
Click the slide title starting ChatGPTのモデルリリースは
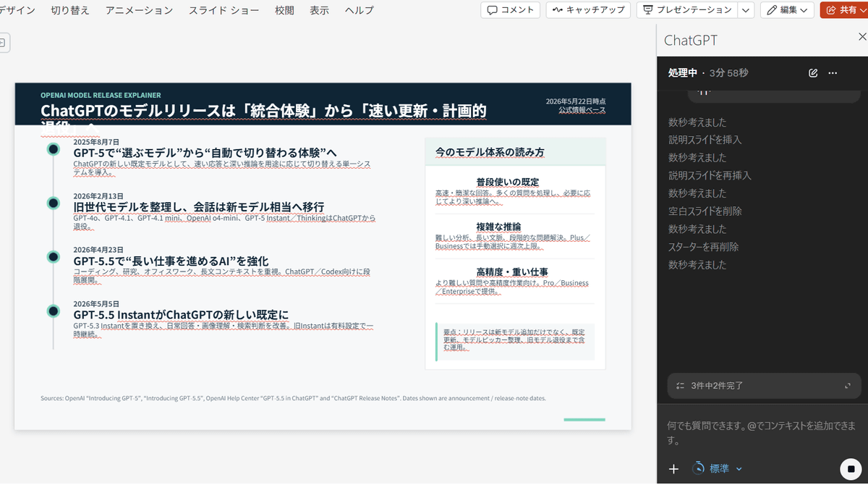(263, 112)
